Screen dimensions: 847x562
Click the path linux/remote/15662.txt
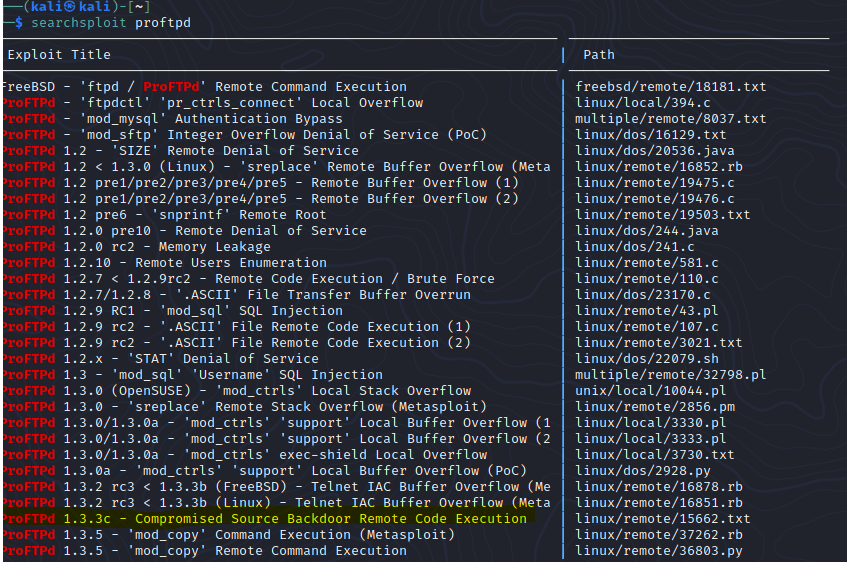662,519
